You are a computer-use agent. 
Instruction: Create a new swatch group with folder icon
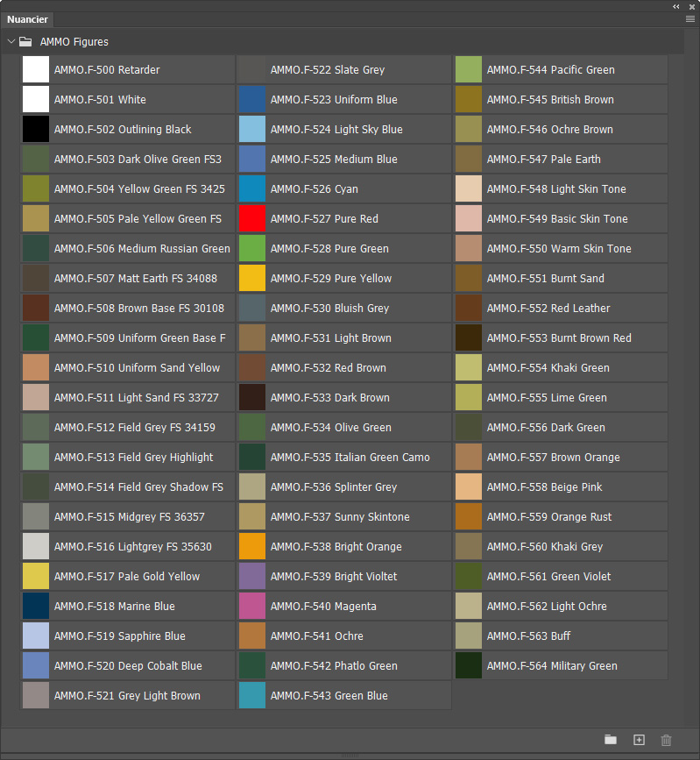[611, 740]
